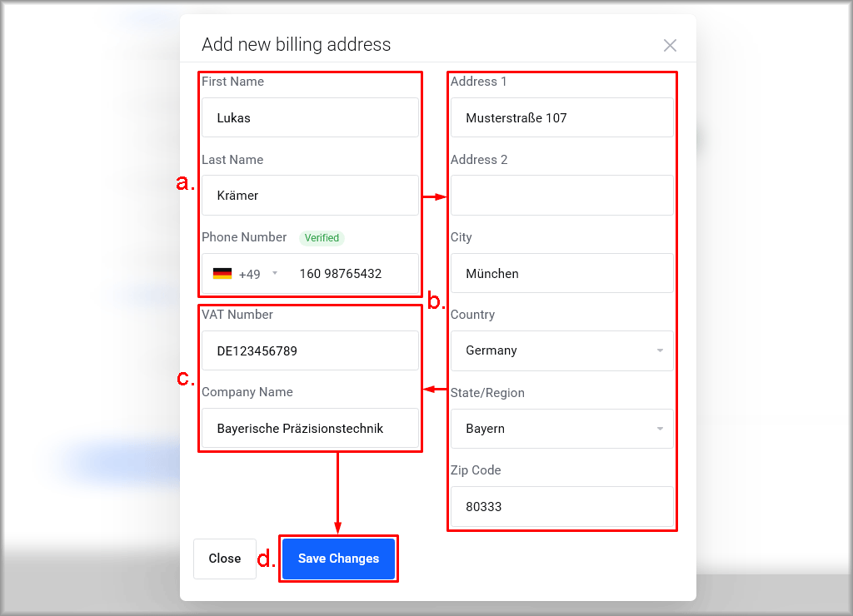
Task: Select the Address 1 field with Musterstraße 107
Action: [x=561, y=118]
